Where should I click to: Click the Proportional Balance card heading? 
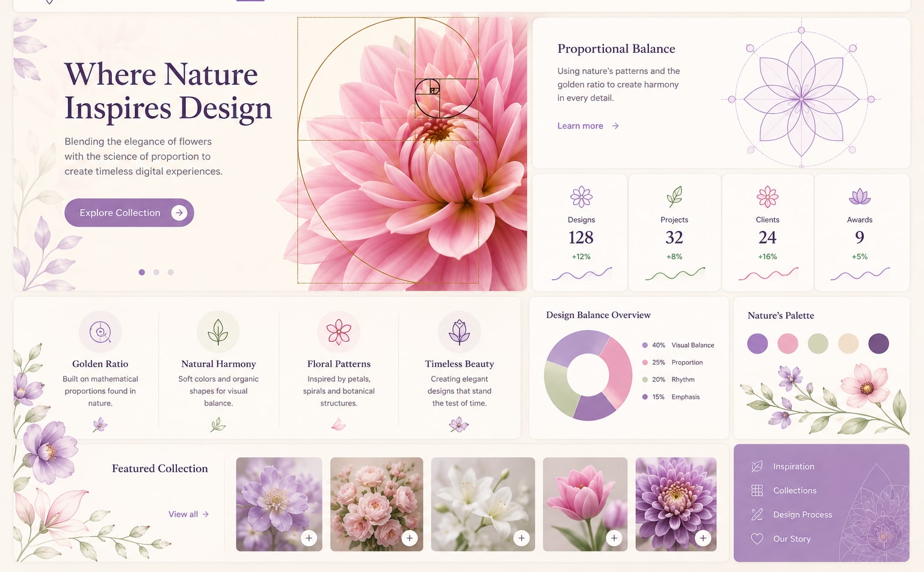tap(616, 49)
